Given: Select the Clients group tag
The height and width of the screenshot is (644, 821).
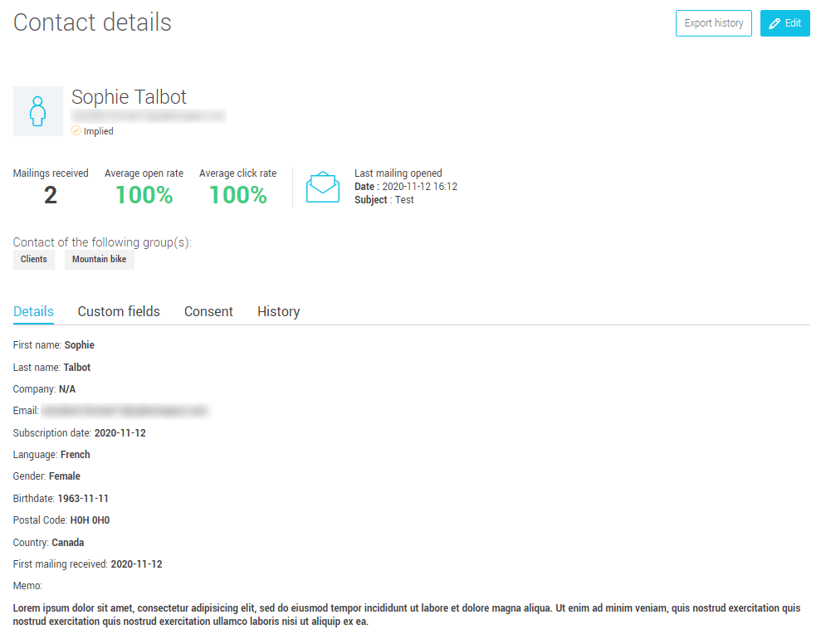Looking at the screenshot, I should (34, 260).
